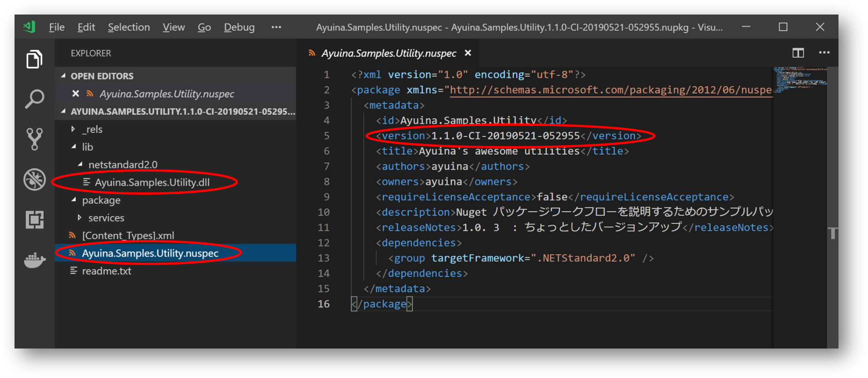This screenshot has height=378, width=868.
Task: Click the file icon of Ayuina.Samples.Utility.dll
Action: (x=86, y=182)
